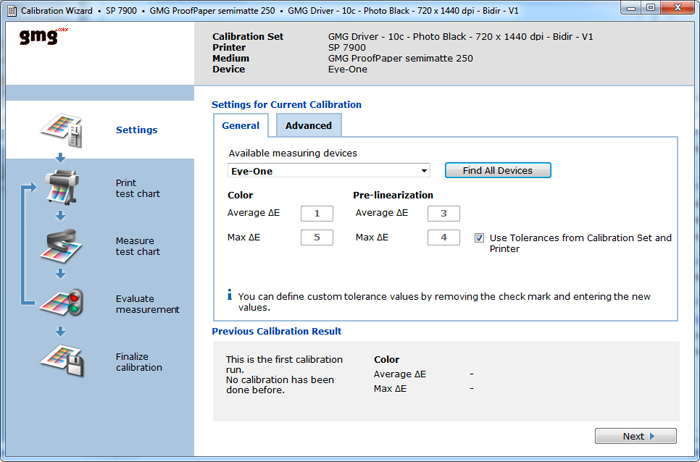Click the Next button
This screenshot has height=462, width=700.
click(x=635, y=436)
